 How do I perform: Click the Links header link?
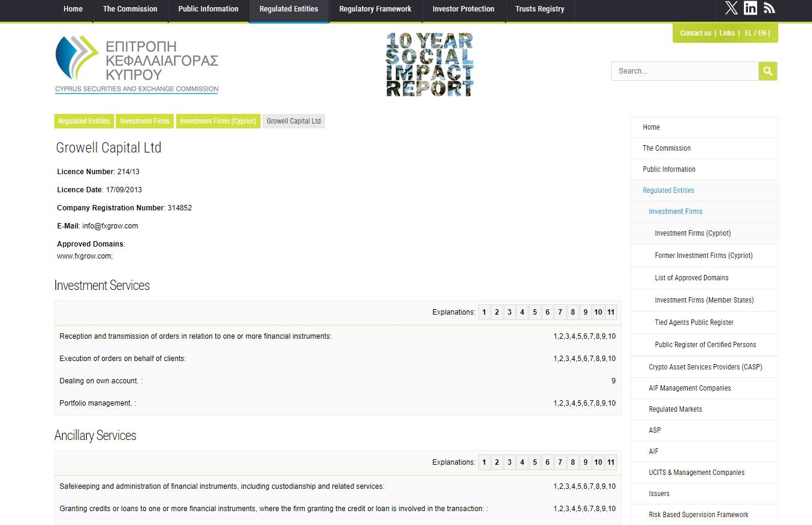727,33
